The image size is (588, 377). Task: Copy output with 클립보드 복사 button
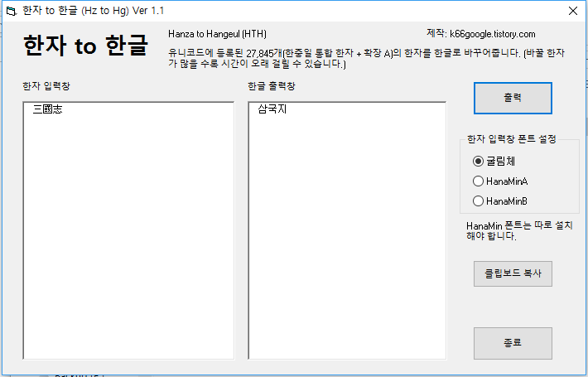click(513, 273)
